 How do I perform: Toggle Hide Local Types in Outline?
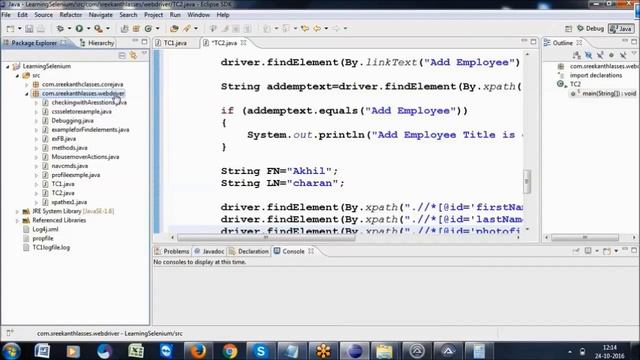(x=623, y=55)
